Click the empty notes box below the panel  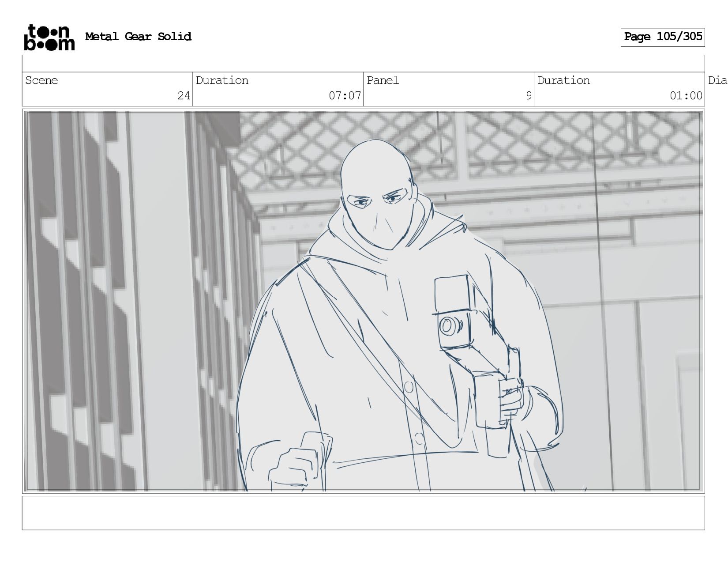(363, 513)
